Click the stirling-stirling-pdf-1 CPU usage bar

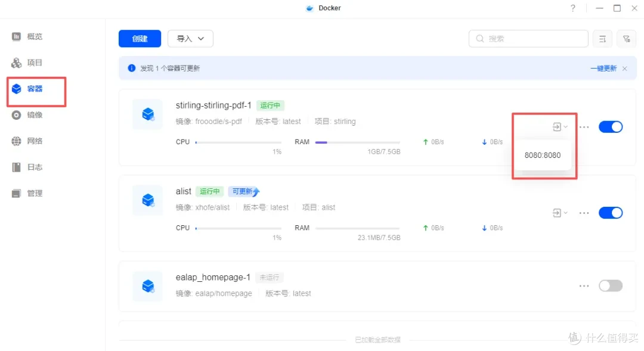[x=239, y=142]
